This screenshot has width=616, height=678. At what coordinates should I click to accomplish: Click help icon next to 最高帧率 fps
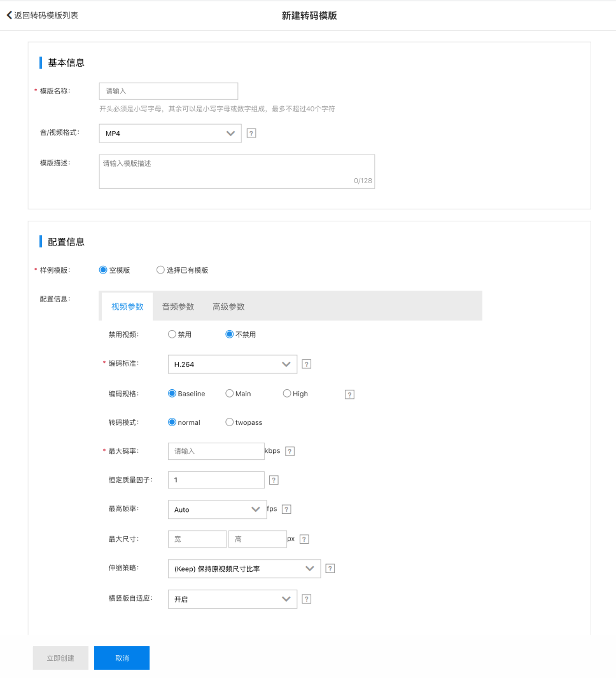[x=286, y=509]
